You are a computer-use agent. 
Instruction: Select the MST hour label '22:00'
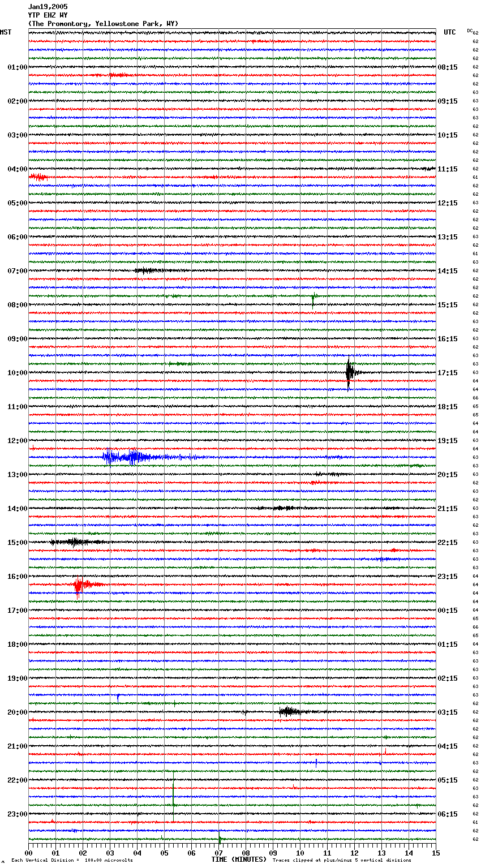17,780
